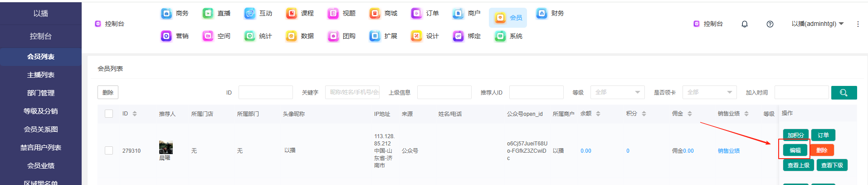
Task: Expand the 等级 level dropdown
Action: (617, 92)
